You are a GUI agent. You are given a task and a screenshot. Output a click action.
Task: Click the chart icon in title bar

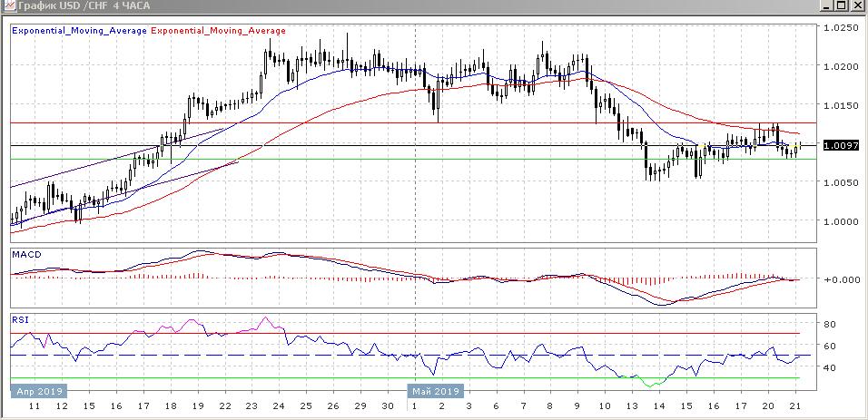[x=8, y=5]
